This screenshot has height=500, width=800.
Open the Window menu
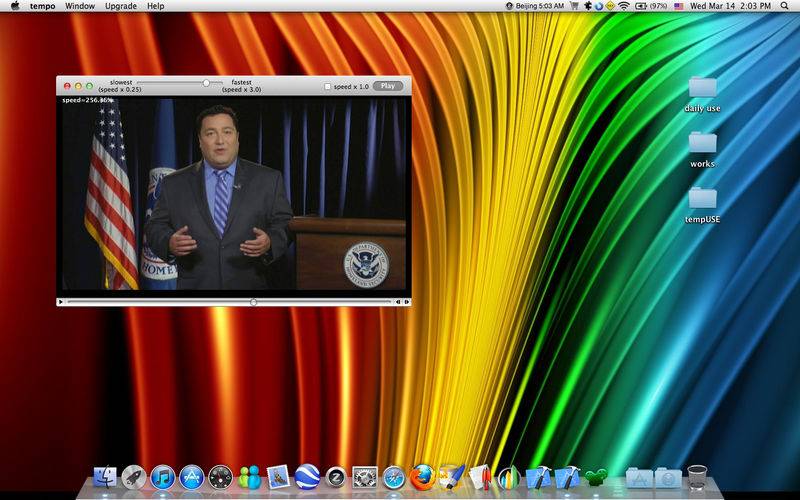click(80, 6)
